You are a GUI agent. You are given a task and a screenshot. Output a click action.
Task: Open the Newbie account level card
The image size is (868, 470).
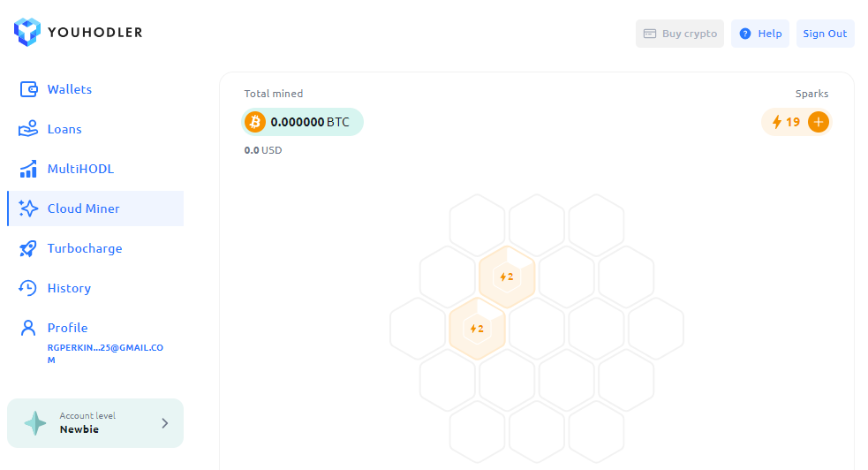tap(95, 423)
